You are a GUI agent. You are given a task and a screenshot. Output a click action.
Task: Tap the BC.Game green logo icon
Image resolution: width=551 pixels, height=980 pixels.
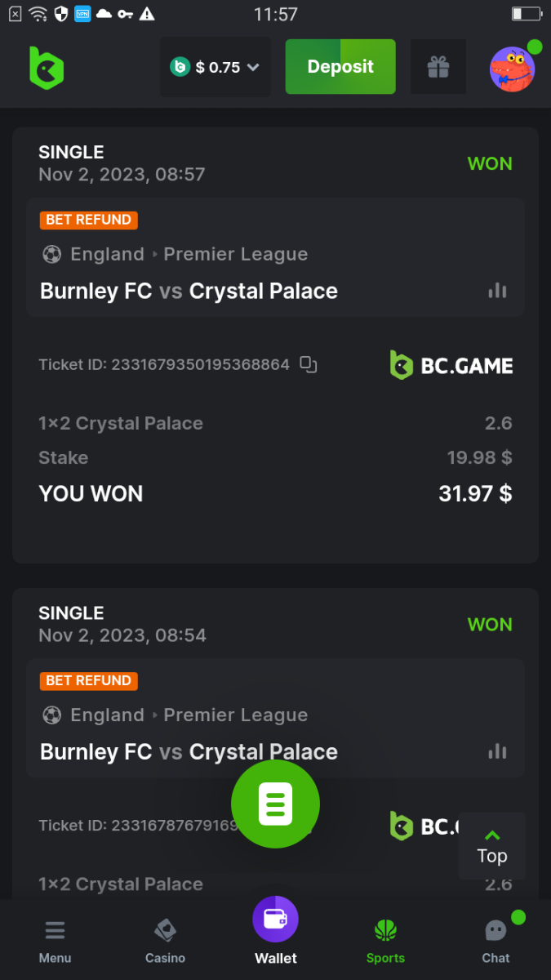(47, 67)
